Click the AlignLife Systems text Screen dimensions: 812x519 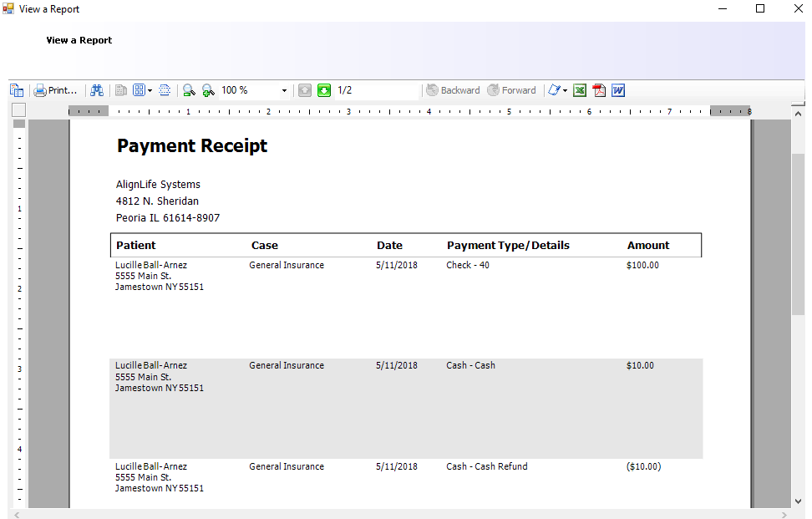click(158, 185)
